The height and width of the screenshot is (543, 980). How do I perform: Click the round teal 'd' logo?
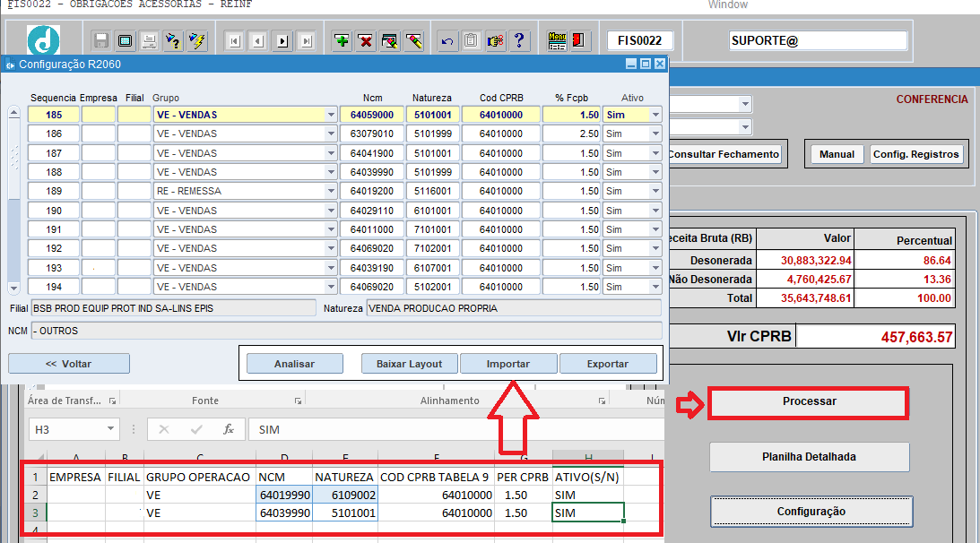[x=43, y=40]
